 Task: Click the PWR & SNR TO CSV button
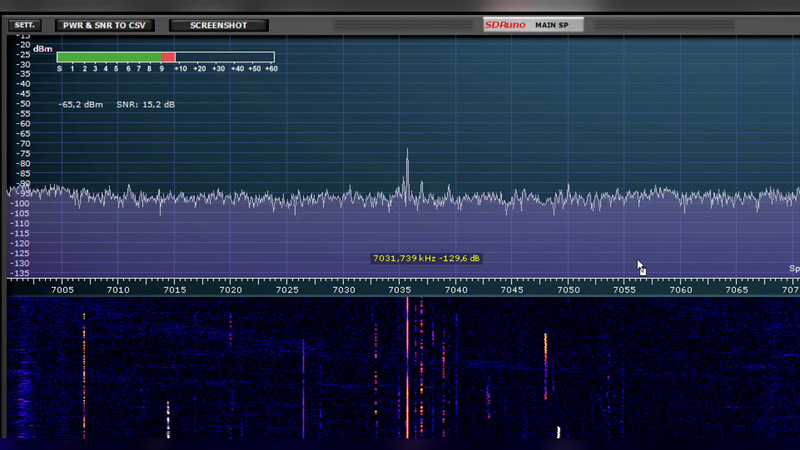(105, 25)
